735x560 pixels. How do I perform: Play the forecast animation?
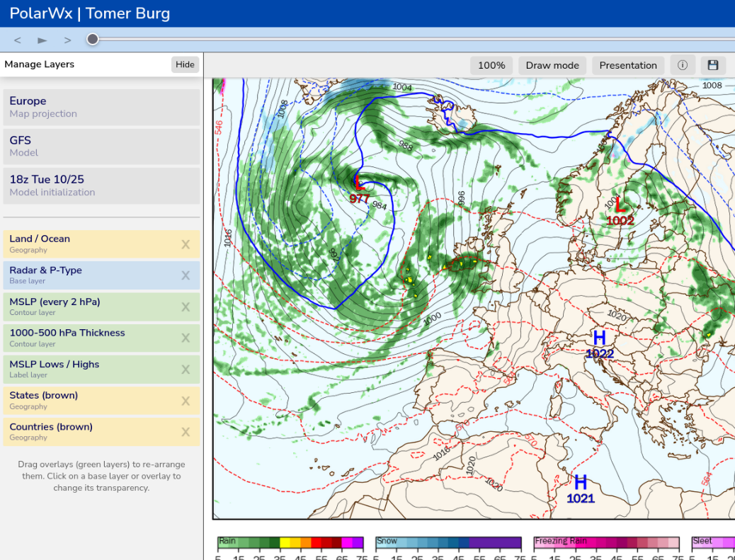[x=42, y=40]
